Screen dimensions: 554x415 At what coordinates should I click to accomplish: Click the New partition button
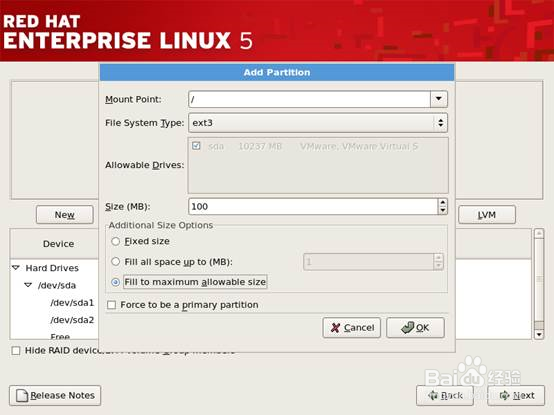(65, 215)
